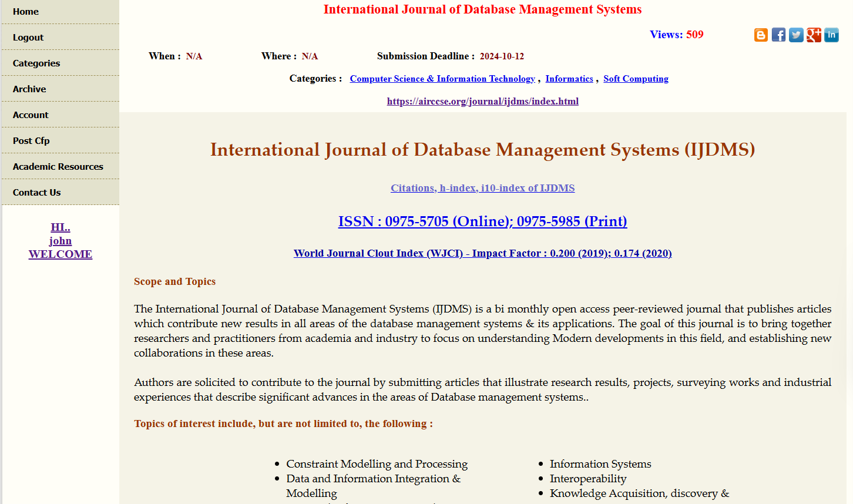Open HI.. john WELCOME link
The image size is (853, 504).
(61, 241)
